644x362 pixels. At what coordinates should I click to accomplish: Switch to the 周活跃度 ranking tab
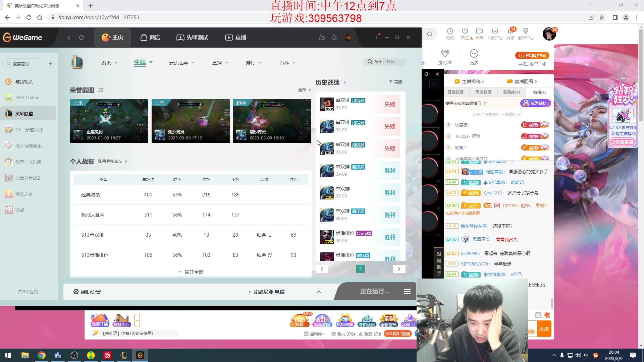pyautogui.click(x=483, y=92)
